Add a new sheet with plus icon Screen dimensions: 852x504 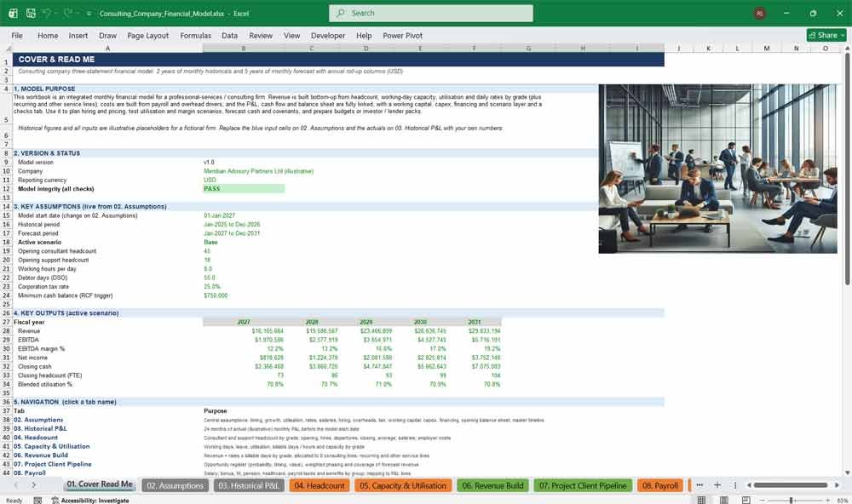point(717,485)
